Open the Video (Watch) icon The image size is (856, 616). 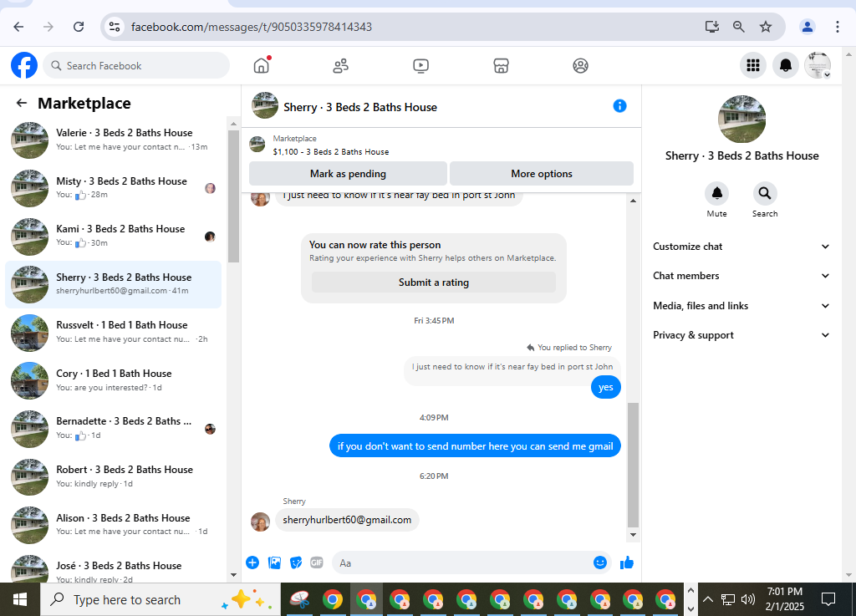pos(421,66)
